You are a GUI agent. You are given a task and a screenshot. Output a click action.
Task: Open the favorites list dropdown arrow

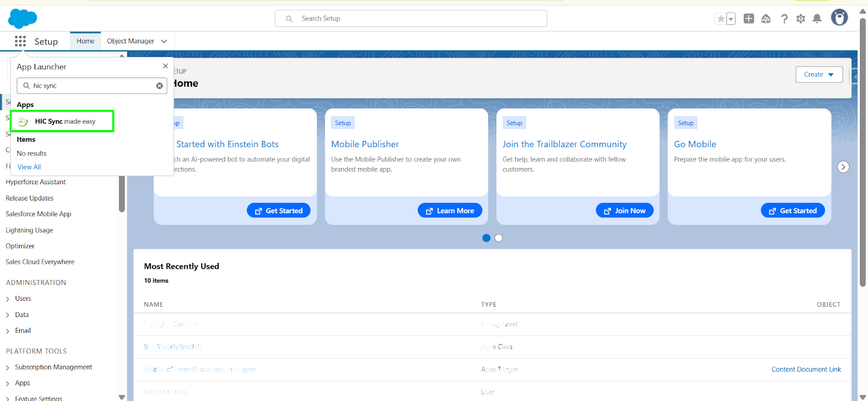tap(731, 19)
